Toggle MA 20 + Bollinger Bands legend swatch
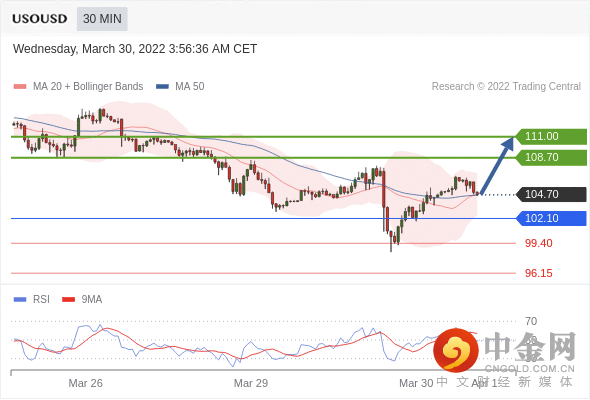 click(20, 87)
